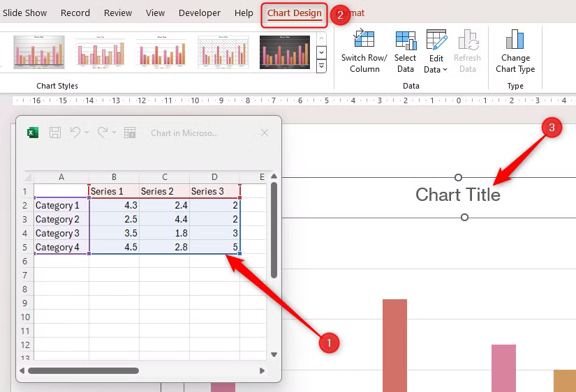Viewport: 576px width, 392px height.
Task: Click the sheet scroll down arrow
Action: click(x=274, y=354)
